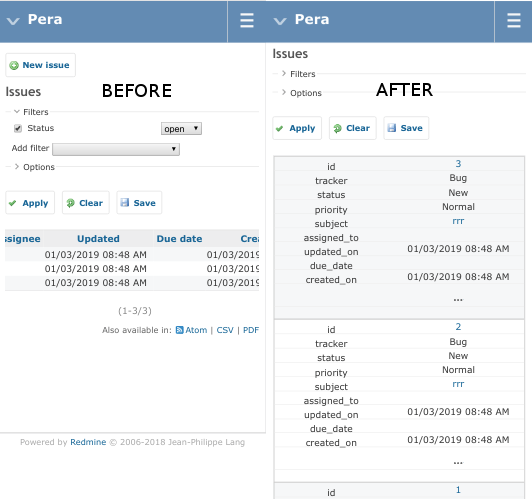Toggle the Status filter checkbox

(18, 128)
